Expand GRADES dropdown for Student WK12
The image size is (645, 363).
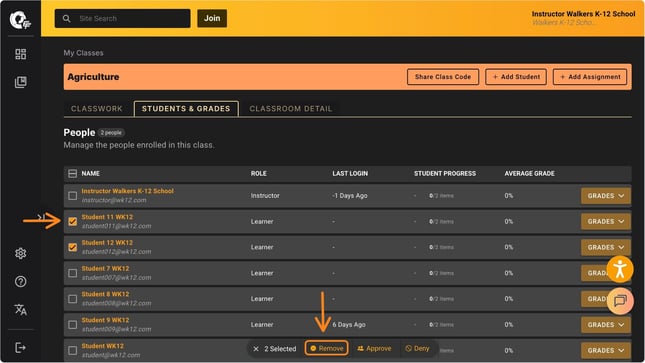(606, 351)
